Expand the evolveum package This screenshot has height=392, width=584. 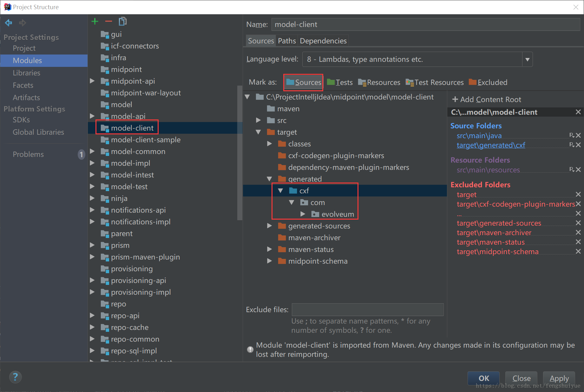[303, 214]
